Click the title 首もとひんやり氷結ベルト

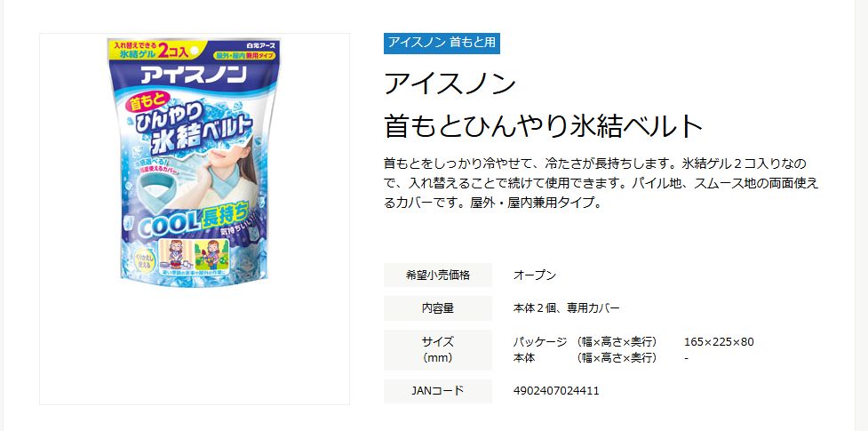coord(543,126)
